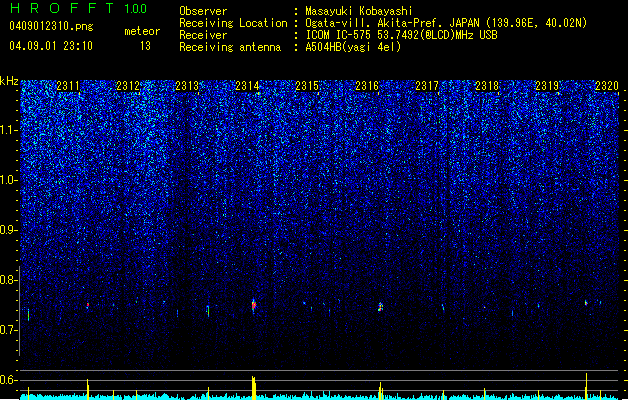
Task: Click the Receiving antenna field label
Action: point(230,47)
